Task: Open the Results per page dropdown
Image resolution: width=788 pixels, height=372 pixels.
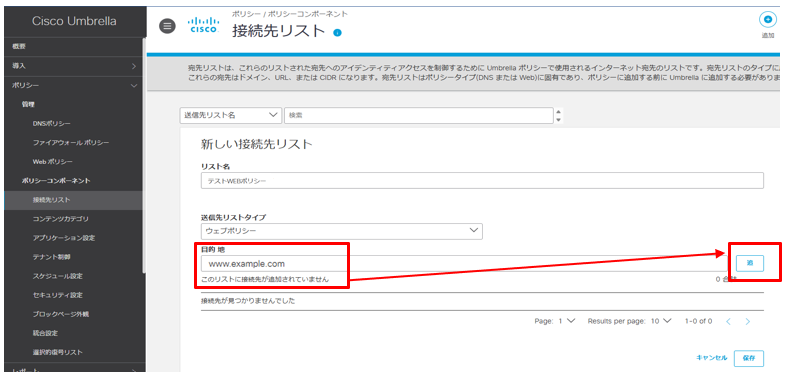Action: (x=661, y=321)
